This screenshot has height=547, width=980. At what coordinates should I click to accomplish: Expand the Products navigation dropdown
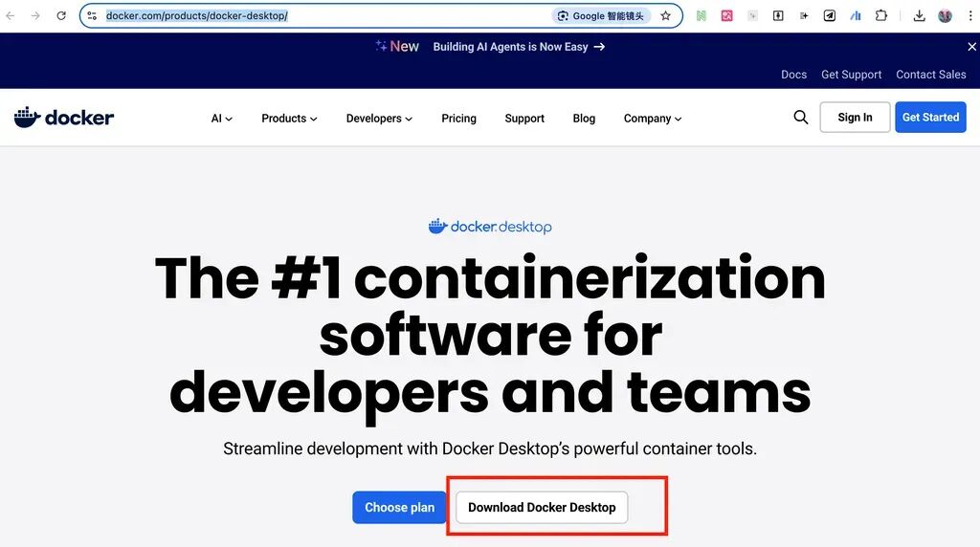pos(289,119)
